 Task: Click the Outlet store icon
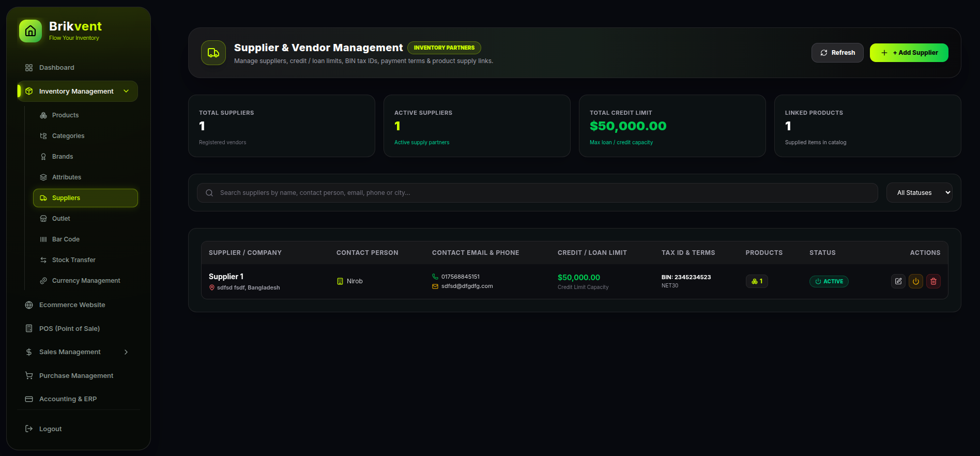tap(43, 219)
